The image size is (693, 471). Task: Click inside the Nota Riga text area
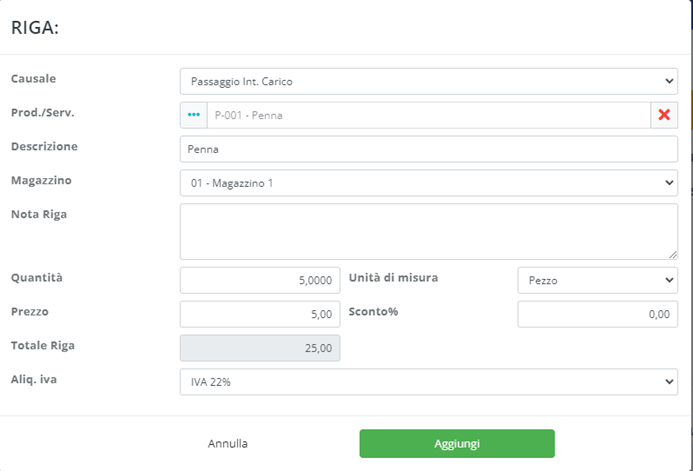click(x=428, y=231)
